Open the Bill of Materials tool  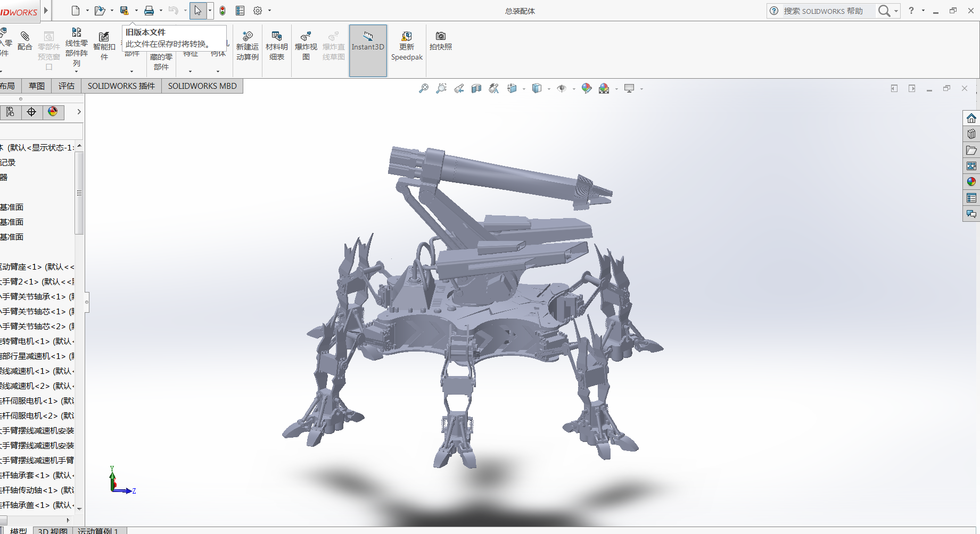click(x=276, y=46)
